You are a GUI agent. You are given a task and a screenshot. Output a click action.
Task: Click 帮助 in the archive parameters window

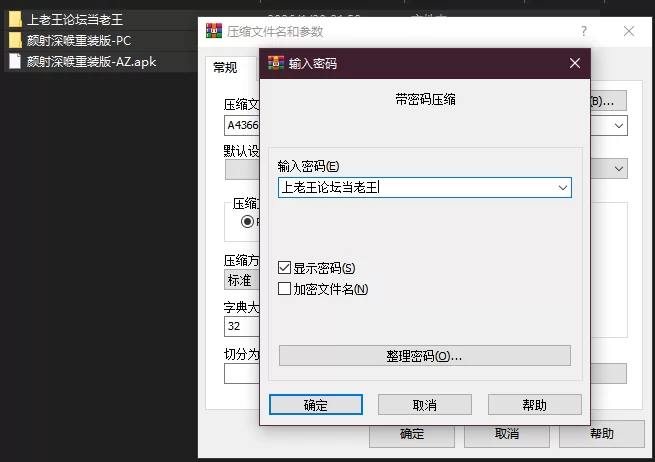pos(602,434)
